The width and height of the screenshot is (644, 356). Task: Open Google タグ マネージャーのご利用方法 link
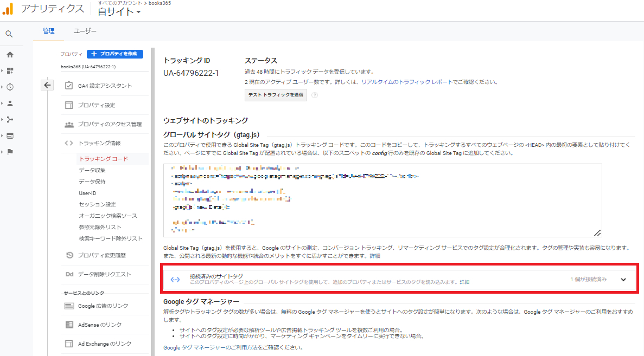(x=211, y=348)
